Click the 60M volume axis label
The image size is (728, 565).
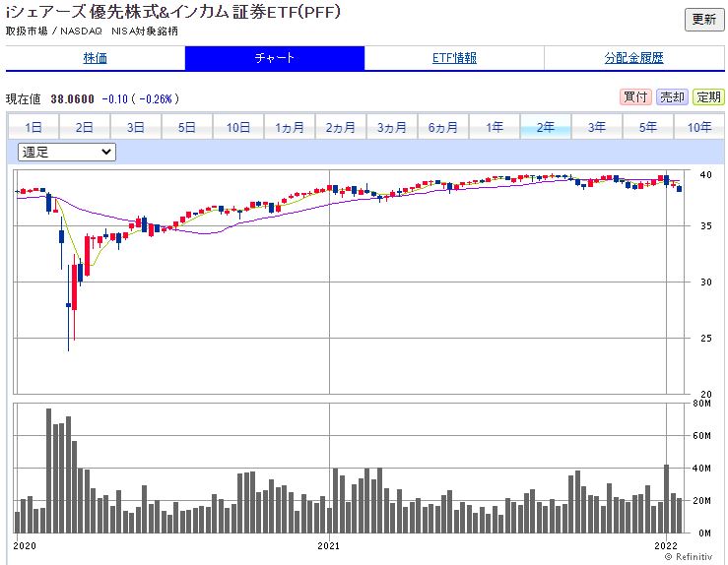pyautogui.click(x=701, y=436)
